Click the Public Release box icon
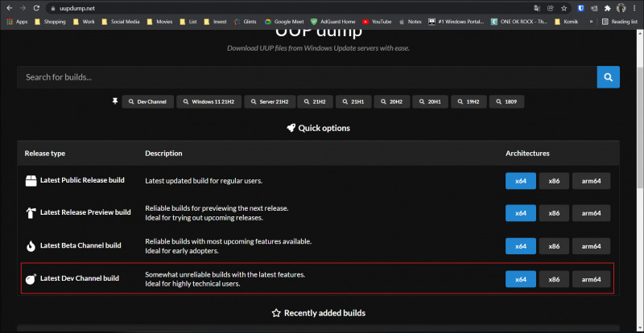This screenshot has width=644, height=333. pyautogui.click(x=31, y=181)
